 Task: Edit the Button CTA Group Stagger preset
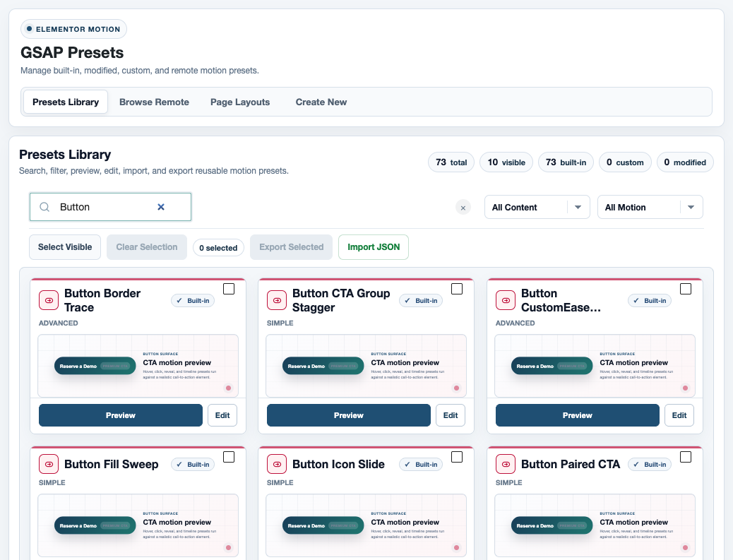[451, 415]
